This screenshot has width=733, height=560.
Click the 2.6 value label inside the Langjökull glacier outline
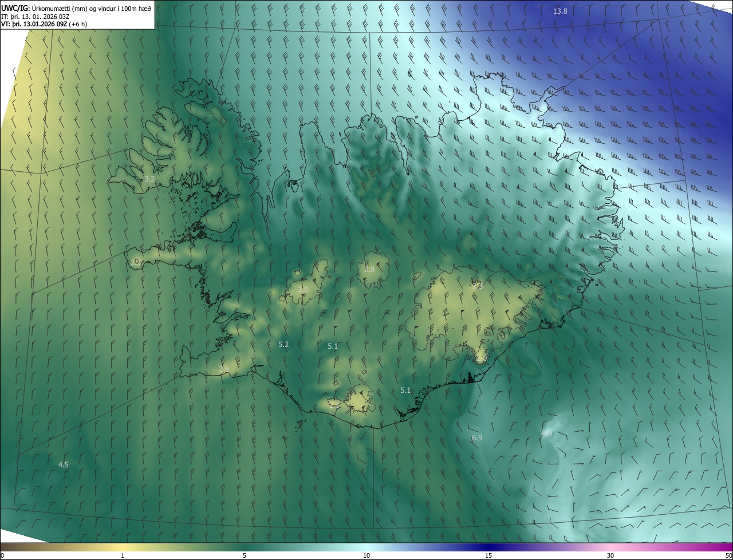(x=303, y=289)
